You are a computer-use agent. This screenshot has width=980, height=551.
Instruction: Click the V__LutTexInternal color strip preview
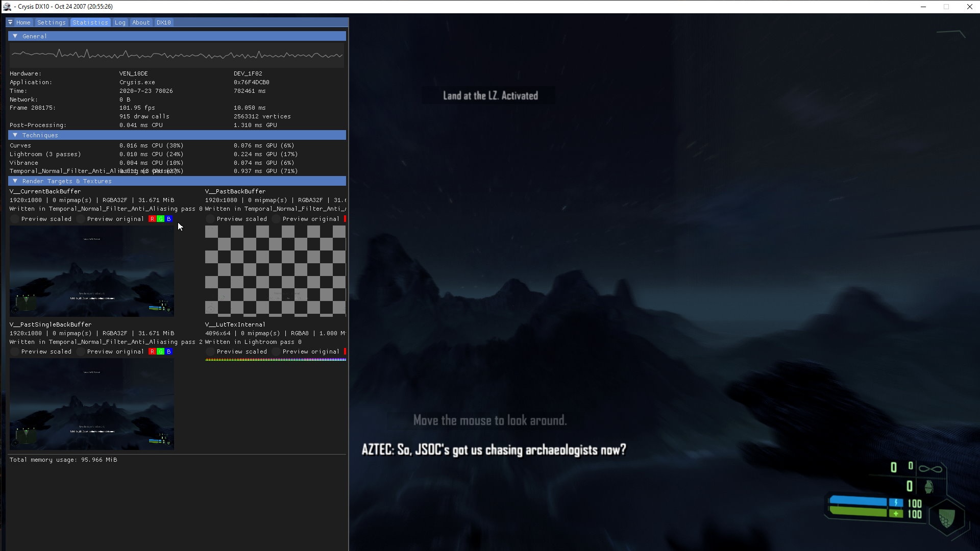(x=275, y=359)
